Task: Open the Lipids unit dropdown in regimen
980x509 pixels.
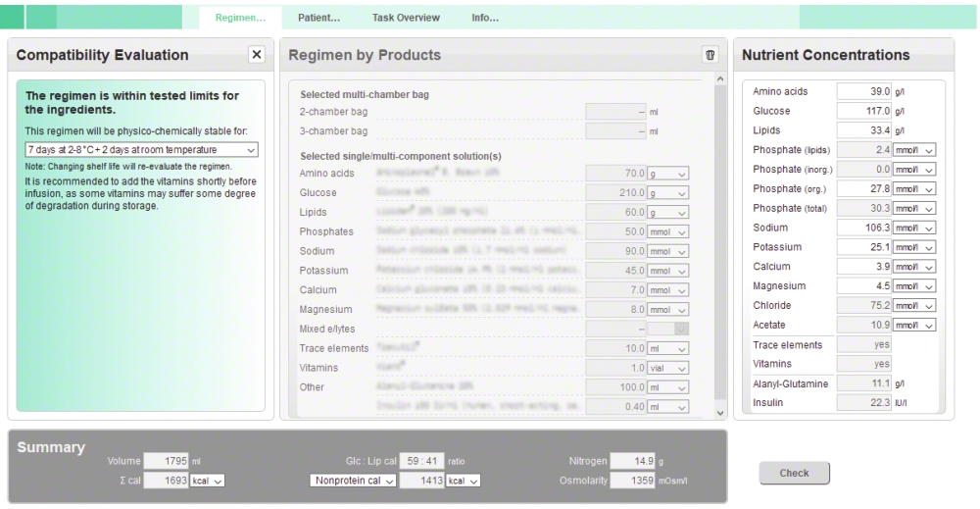Action: coord(668,212)
